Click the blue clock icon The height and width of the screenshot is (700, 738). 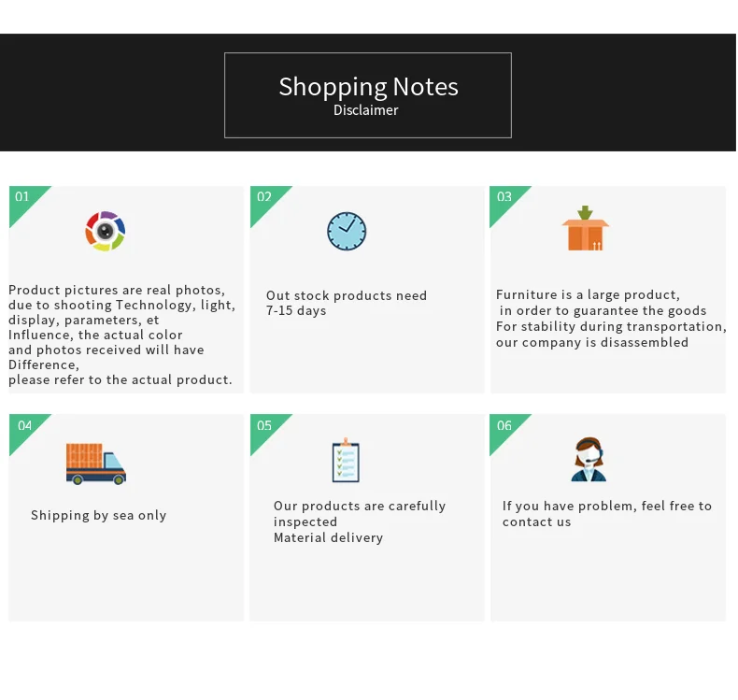[347, 231]
